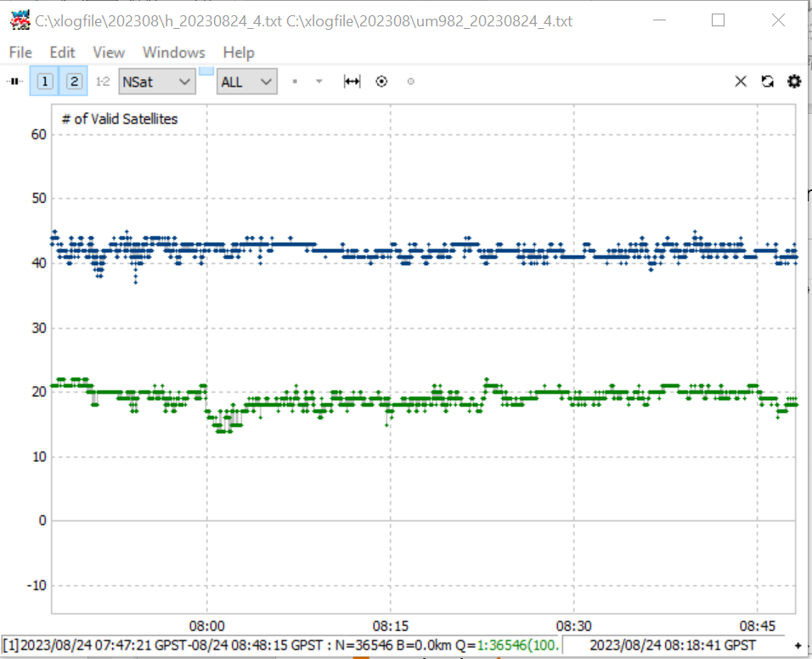The width and height of the screenshot is (812, 659).
Task: Click the center-on-origin target icon
Action: click(381, 82)
